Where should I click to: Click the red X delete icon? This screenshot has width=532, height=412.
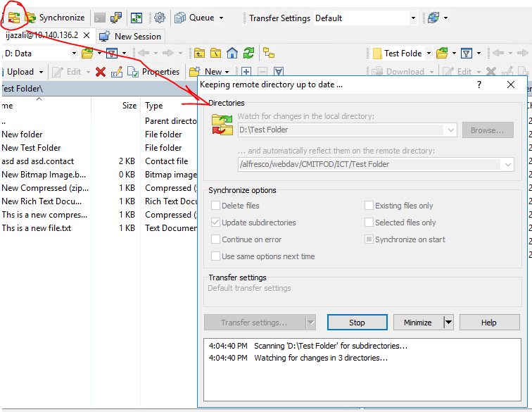(x=101, y=71)
